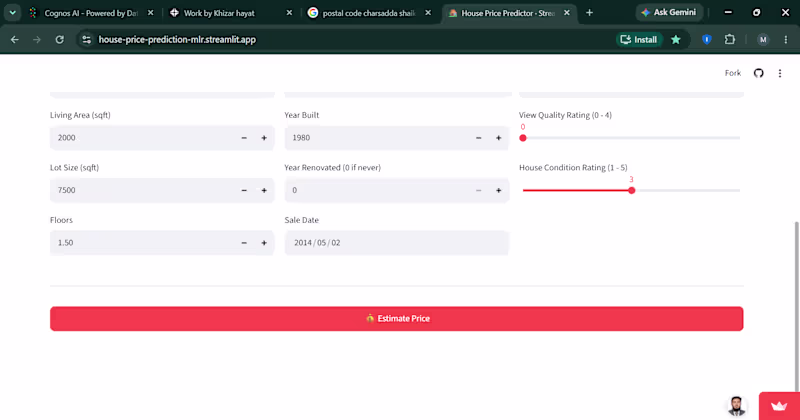Image resolution: width=800 pixels, height=420 pixels.
Task: Close the postal code charsadda tab
Action: (x=428, y=13)
